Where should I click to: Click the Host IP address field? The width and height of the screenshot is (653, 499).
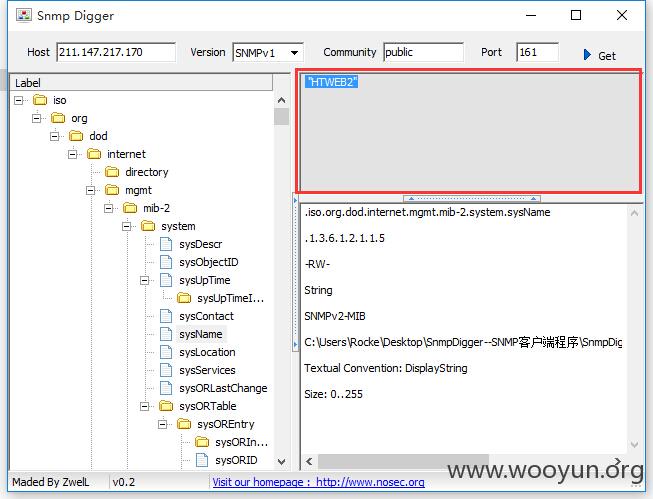(116, 52)
